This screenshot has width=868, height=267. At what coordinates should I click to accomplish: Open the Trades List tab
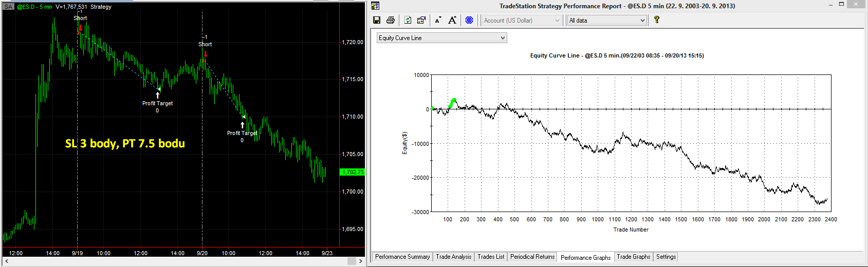(491, 257)
